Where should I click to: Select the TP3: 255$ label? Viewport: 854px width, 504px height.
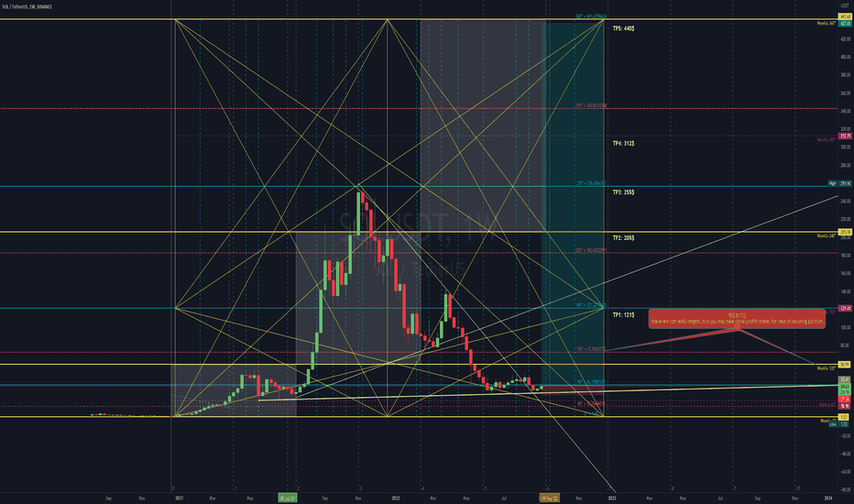pos(623,192)
